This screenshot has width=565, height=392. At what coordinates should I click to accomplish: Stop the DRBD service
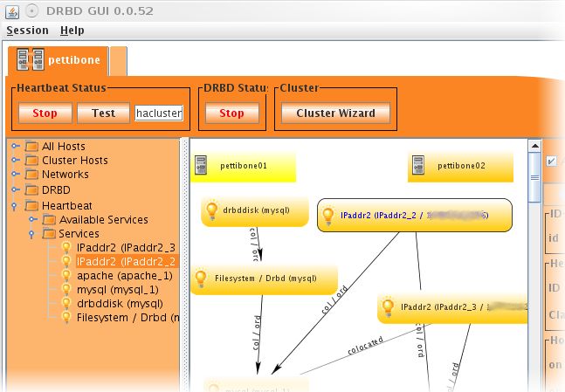tap(231, 113)
